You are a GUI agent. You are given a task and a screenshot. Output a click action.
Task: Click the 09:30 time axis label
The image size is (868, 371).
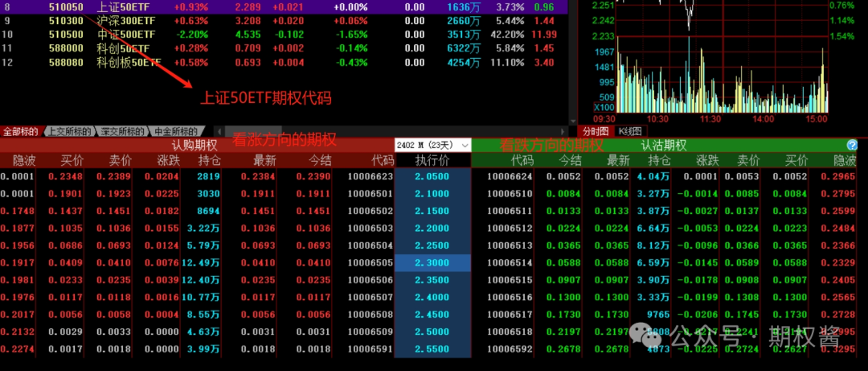click(x=604, y=118)
